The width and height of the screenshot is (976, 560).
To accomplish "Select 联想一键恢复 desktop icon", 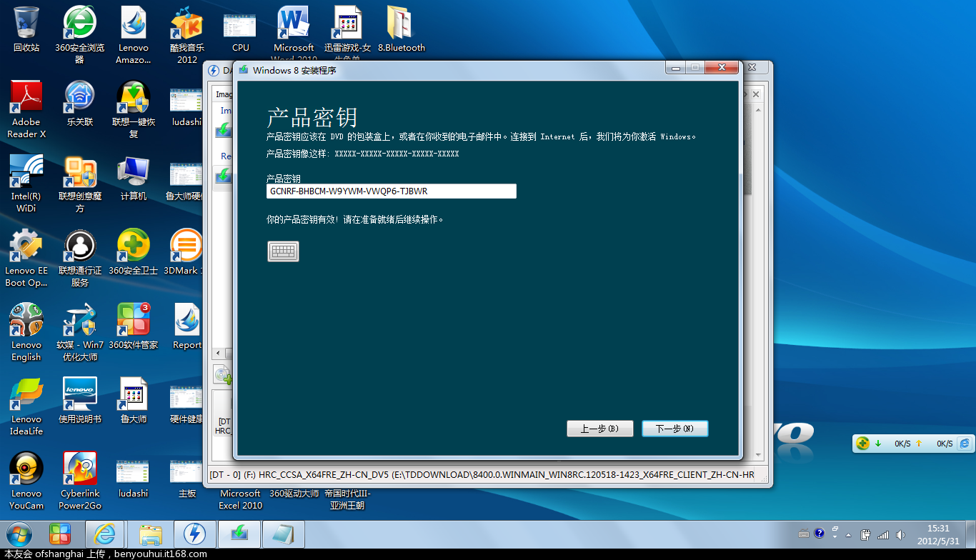I will [134, 109].
